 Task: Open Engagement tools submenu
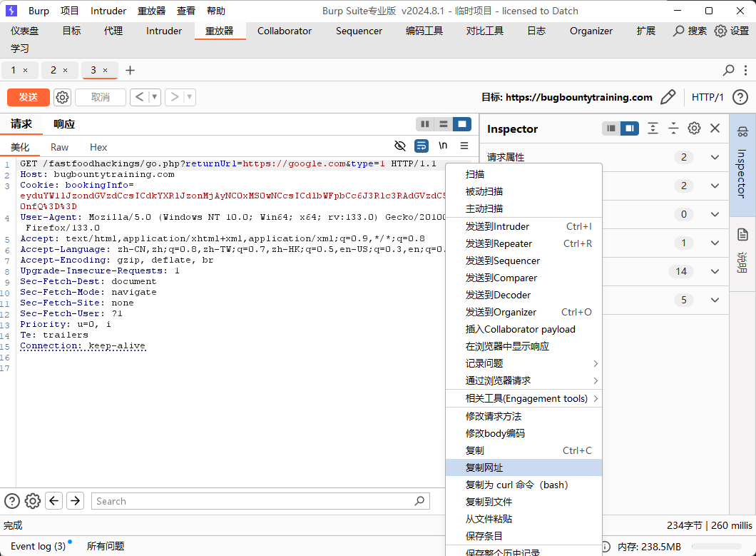point(524,399)
